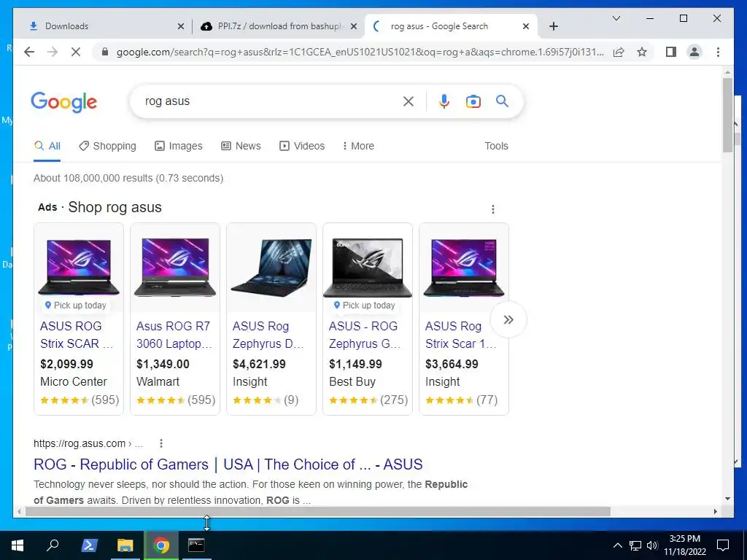
Task: Click the Google logo
Action: (64, 101)
